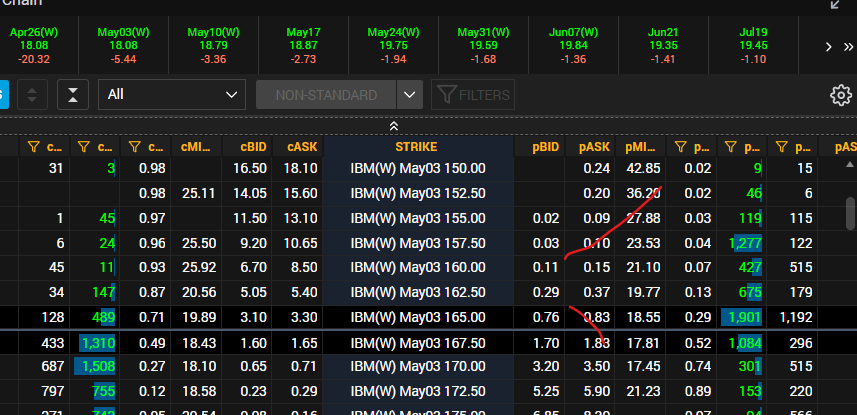Select strike IBM(W) May03 167.50

[x=418, y=343]
